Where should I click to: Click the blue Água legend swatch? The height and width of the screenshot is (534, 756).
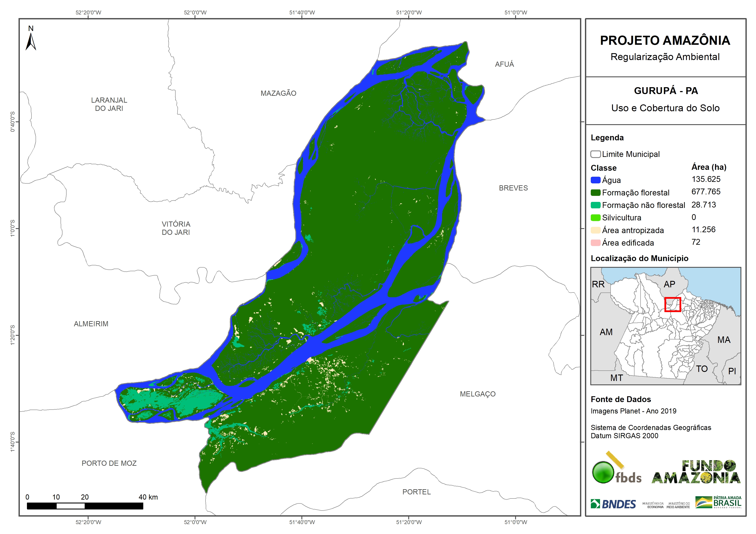pyautogui.click(x=595, y=180)
